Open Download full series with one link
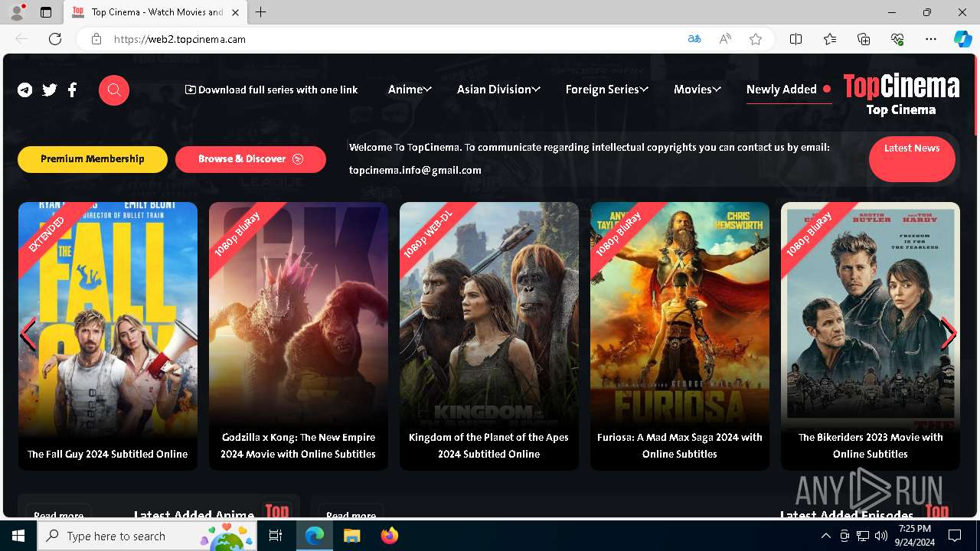This screenshot has width=980, height=551. pyautogui.click(x=271, y=90)
